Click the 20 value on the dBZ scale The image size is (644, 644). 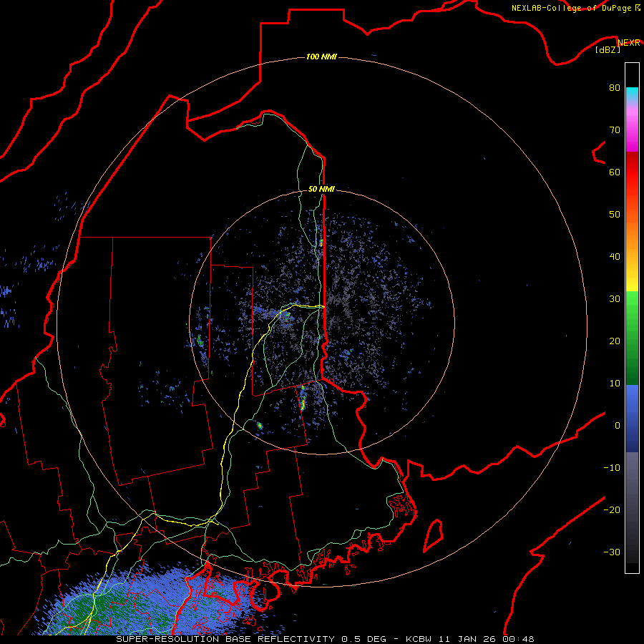coord(615,341)
